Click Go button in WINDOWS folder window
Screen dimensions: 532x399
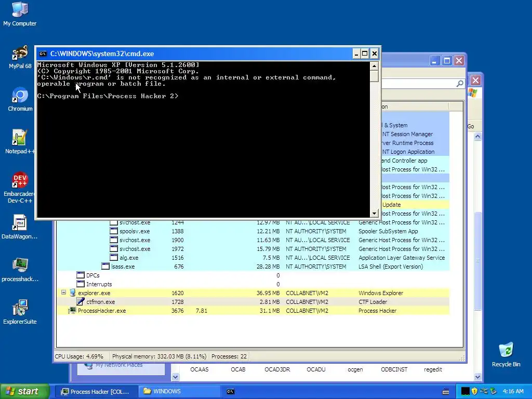click(x=471, y=126)
